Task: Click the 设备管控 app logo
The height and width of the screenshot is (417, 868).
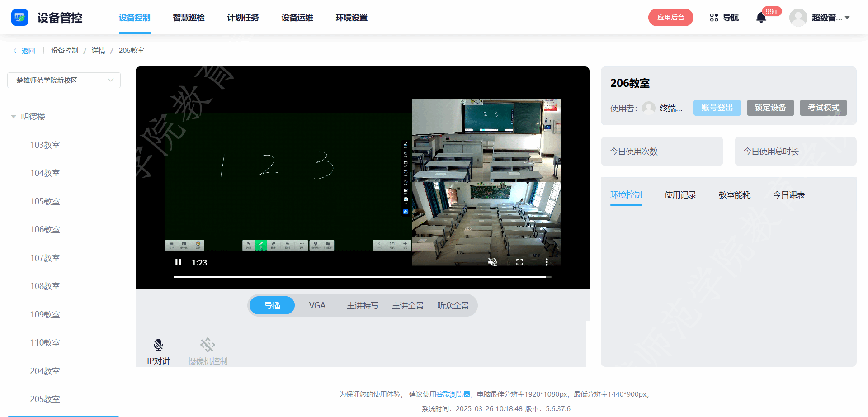Action: point(20,18)
